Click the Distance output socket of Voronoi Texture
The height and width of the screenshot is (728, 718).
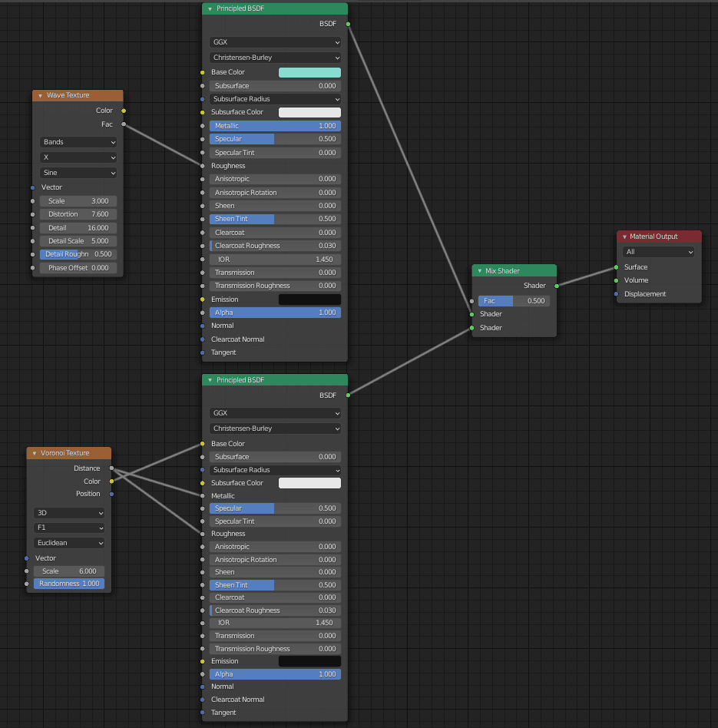[x=111, y=468]
